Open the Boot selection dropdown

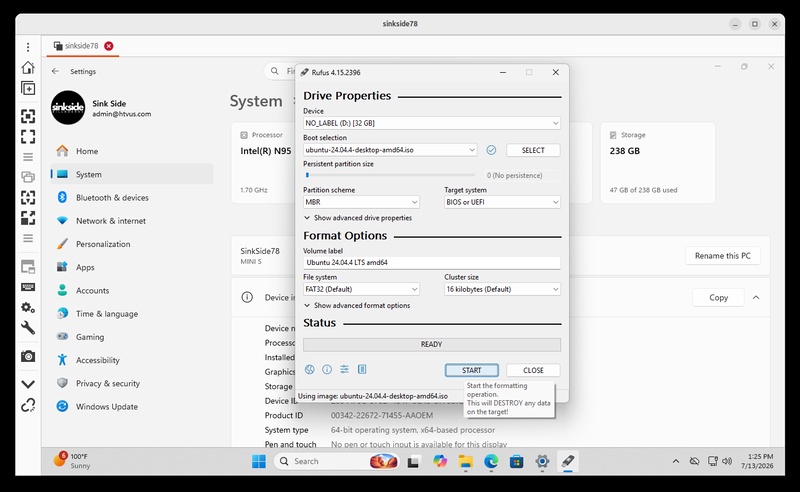coord(390,150)
